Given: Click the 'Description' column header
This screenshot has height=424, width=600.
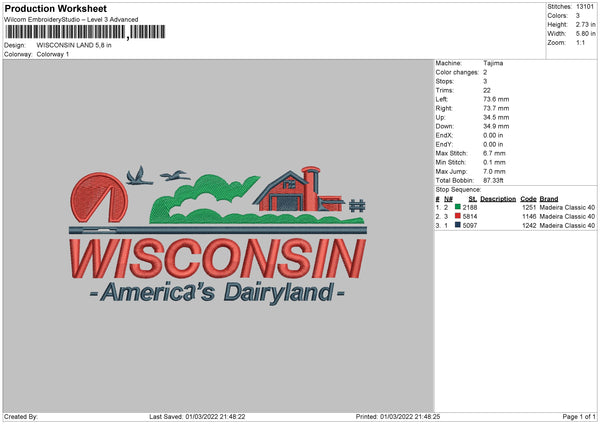Looking at the screenshot, I should point(498,199).
